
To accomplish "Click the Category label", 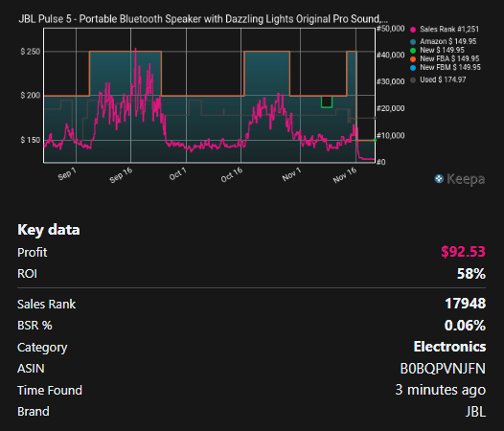I will point(42,348).
